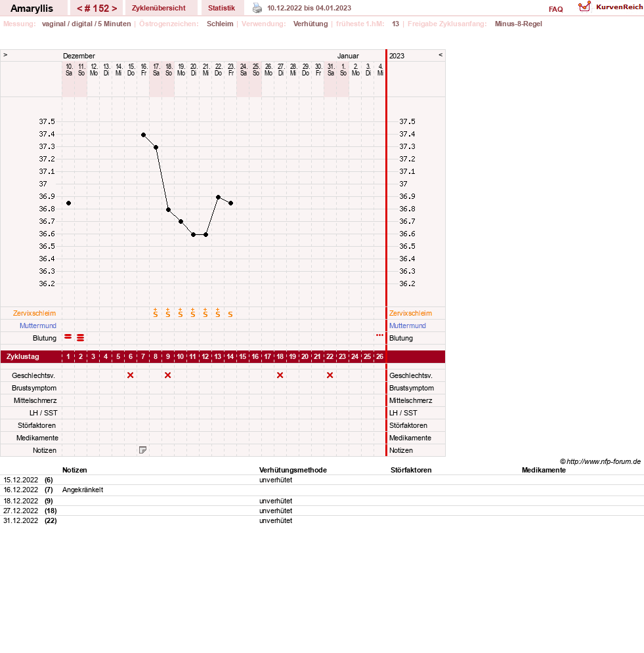Click the left Zervixschleim row label
This screenshot has width=644, height=653.
34,313
